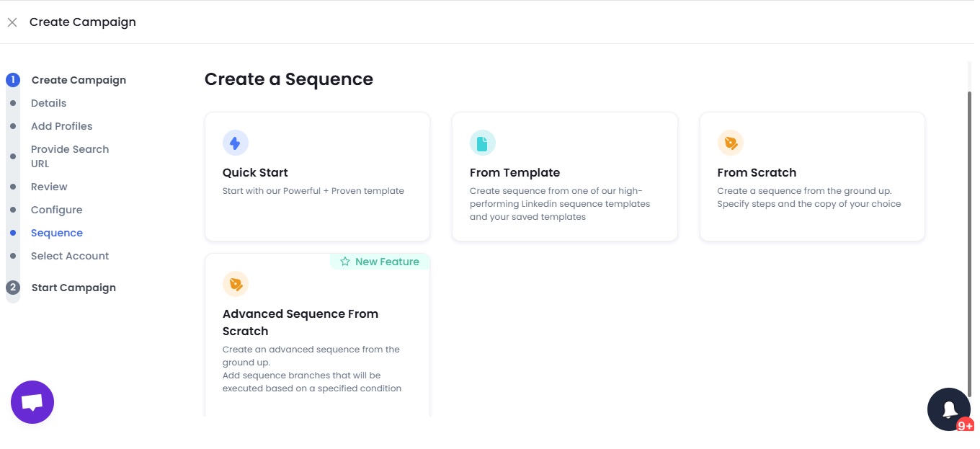Click the Details step in the sidebar
This screenshot has height=449, width=980.
pos(48,102)
